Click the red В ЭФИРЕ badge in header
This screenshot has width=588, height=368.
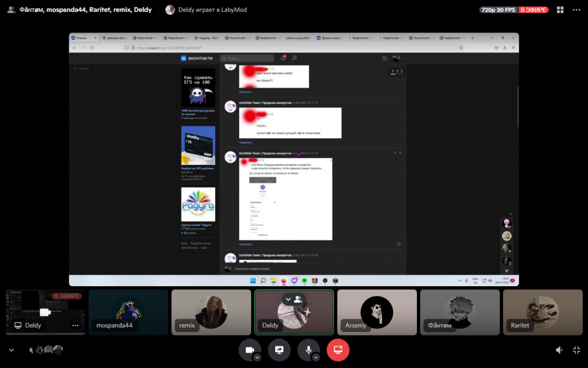tap(533, 10)
